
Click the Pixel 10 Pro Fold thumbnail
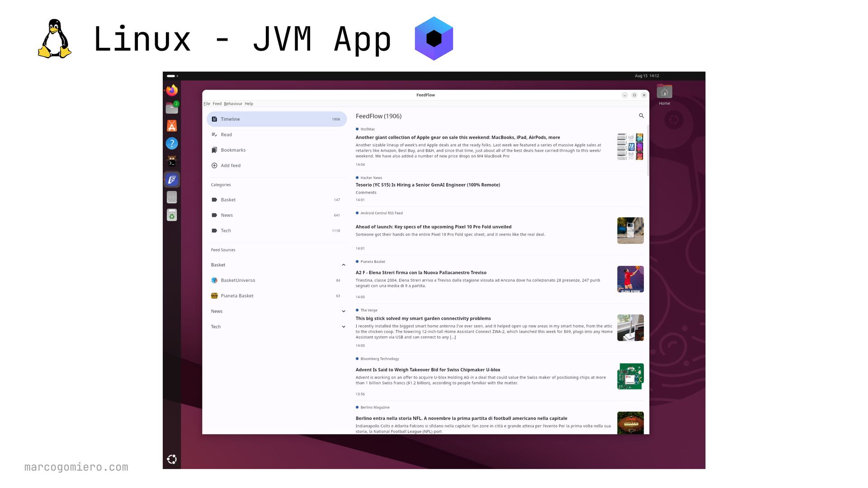[630, 230]
